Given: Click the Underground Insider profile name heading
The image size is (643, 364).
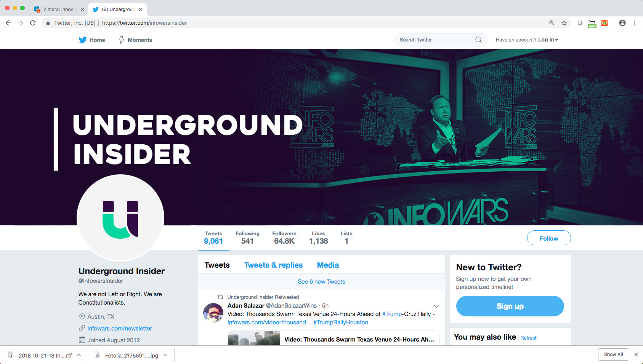Looking at the screenshot, I should pos(122,271).
